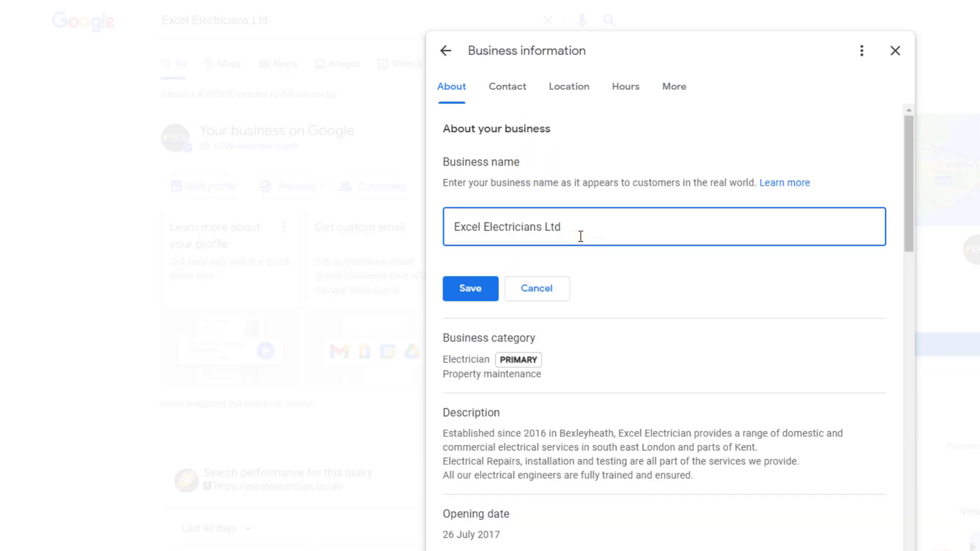Click the Google logo in the background page
The height and width of the screenshot is (551, 980).
[x=83, y=21]
